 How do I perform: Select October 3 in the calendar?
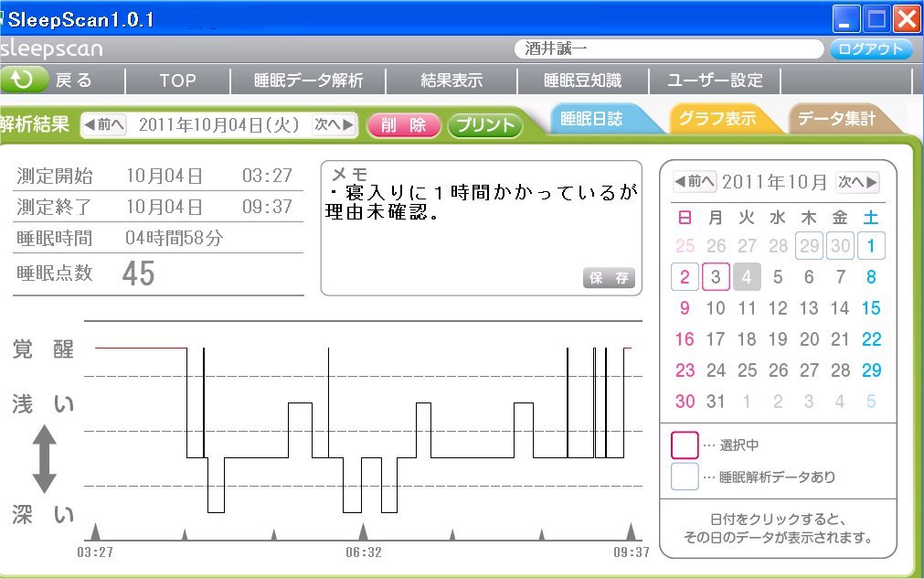pyautogui.click(x=717, y=276)
